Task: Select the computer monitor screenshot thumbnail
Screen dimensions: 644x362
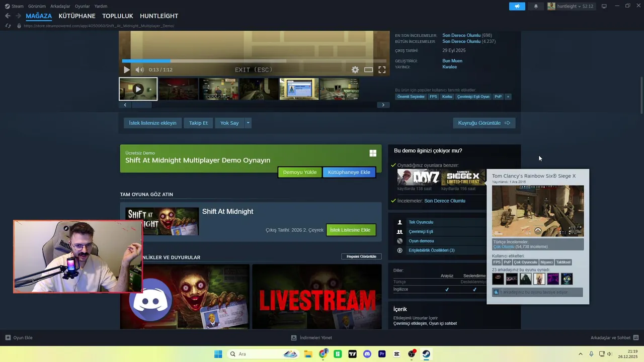Action: pyautogui.click(x=299, y=89)
